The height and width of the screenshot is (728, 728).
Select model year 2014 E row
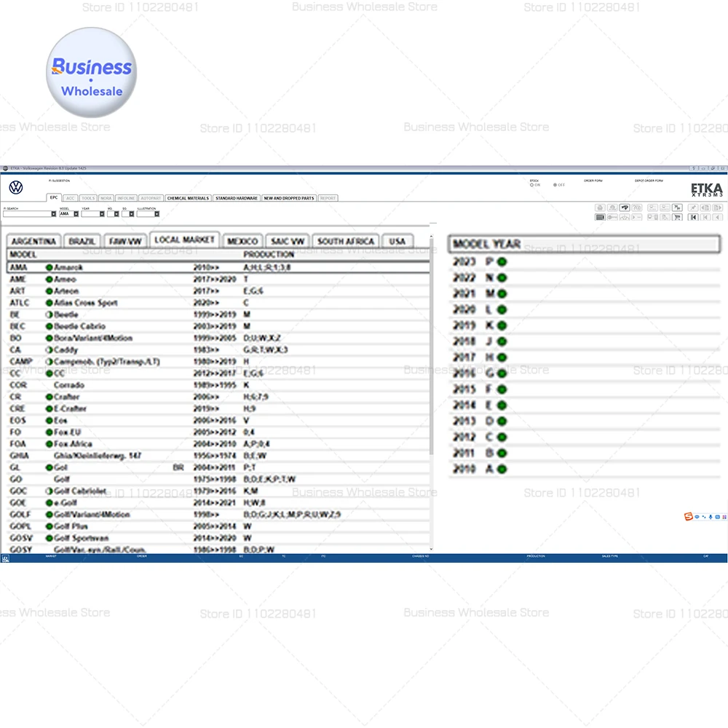[x=584, y=405]
